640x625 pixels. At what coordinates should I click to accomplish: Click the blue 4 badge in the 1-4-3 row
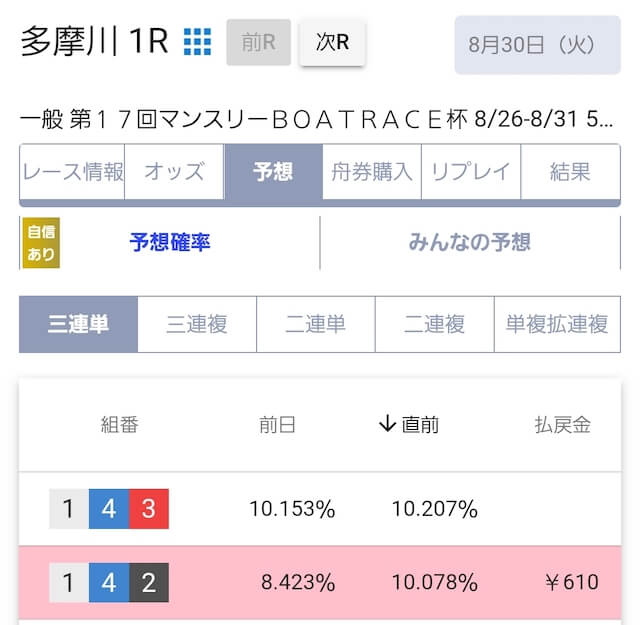click(109, 509)
